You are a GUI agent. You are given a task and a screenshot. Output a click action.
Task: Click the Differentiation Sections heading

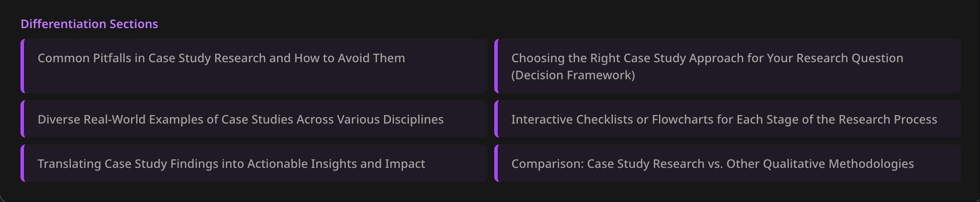(x=89, y=24)
